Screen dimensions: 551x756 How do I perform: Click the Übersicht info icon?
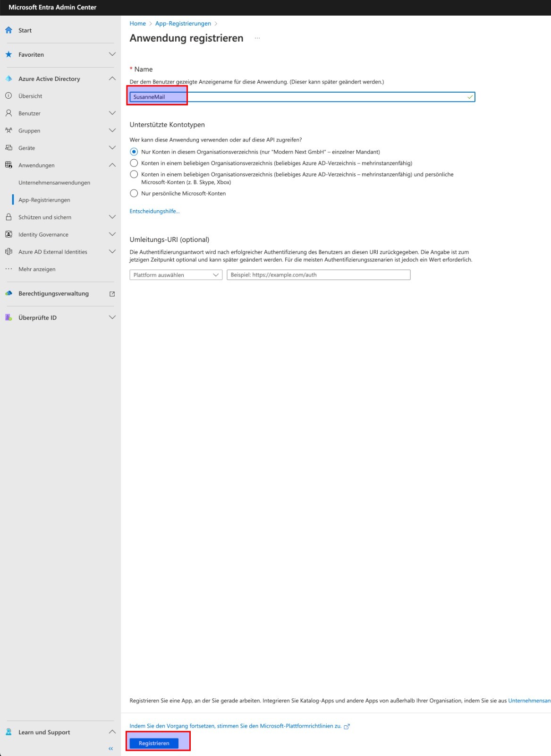coord(8,96)
